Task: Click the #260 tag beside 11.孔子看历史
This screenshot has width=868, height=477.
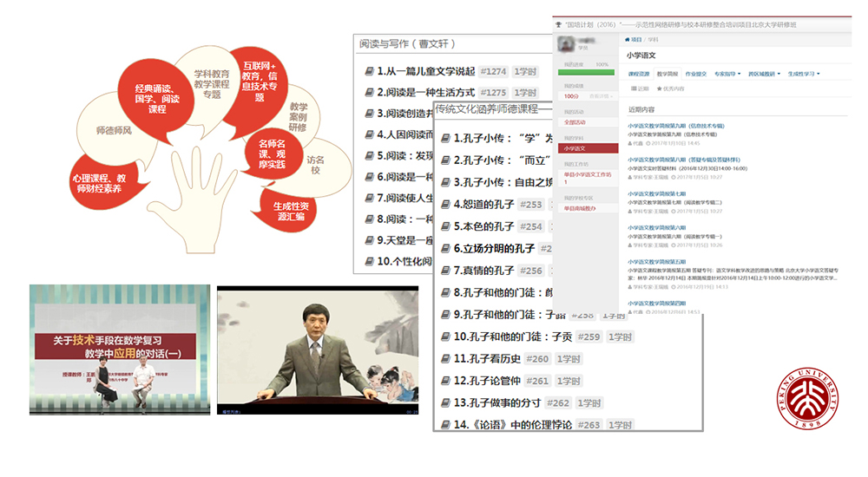Action: [537, 359]
